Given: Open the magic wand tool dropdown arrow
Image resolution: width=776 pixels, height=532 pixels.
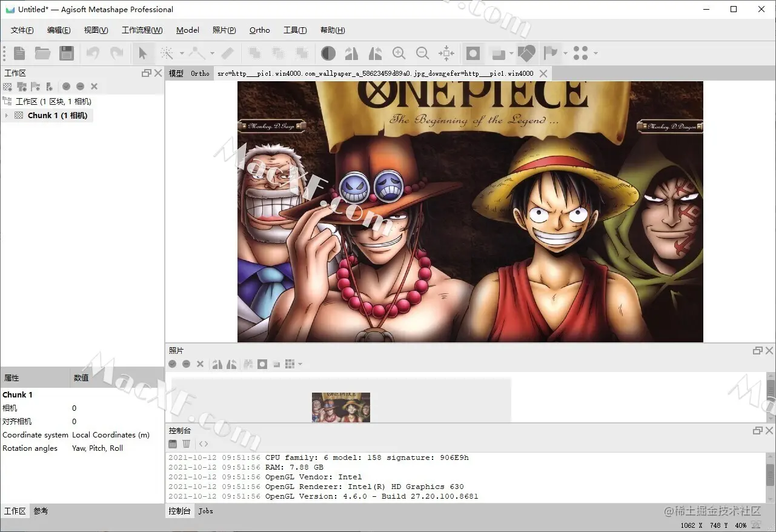Looking at the screenshot, I should pyautogui.click(x=182, y=53).
